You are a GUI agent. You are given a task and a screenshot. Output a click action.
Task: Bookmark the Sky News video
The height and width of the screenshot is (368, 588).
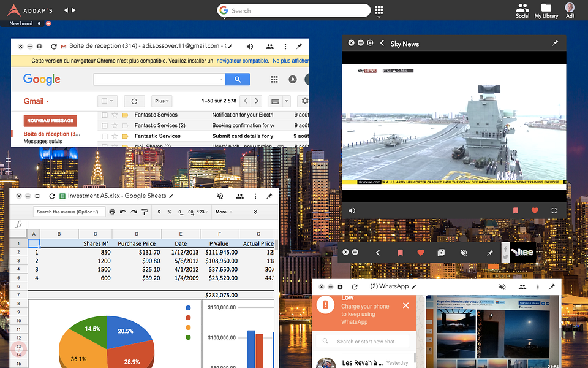click(516, 210)
